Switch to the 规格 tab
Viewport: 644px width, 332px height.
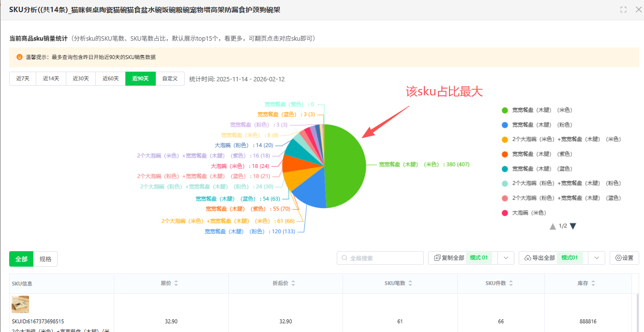[x=45, y=258]
